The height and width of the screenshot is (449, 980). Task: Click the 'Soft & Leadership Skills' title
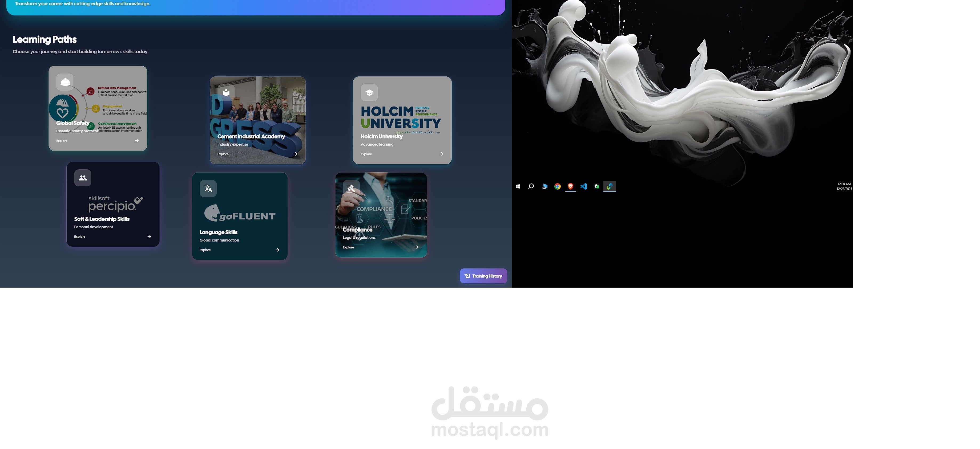pyautogui.click(x=102, y=219)
